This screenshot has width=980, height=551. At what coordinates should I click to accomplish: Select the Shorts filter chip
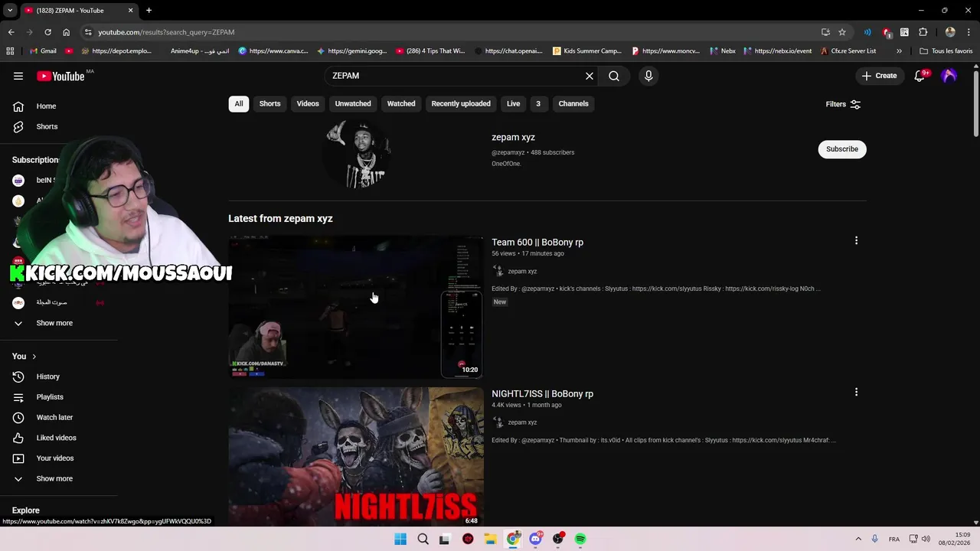(269, 104)
